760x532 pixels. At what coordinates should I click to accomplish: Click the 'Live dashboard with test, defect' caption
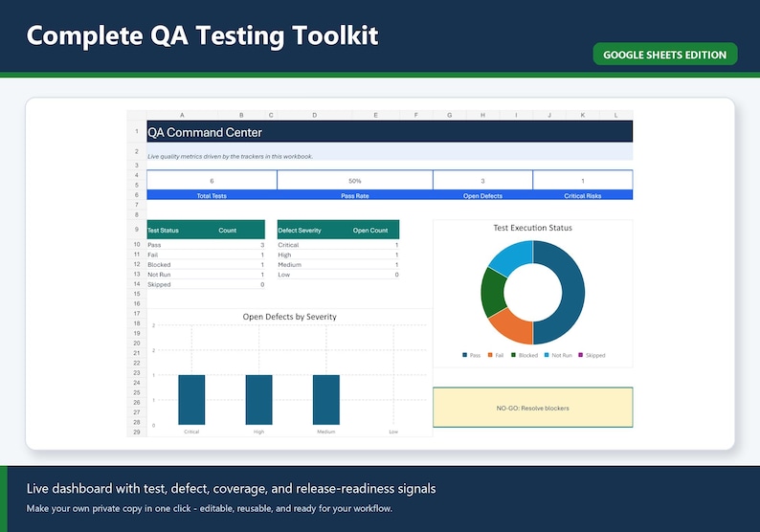pos(232,488)
